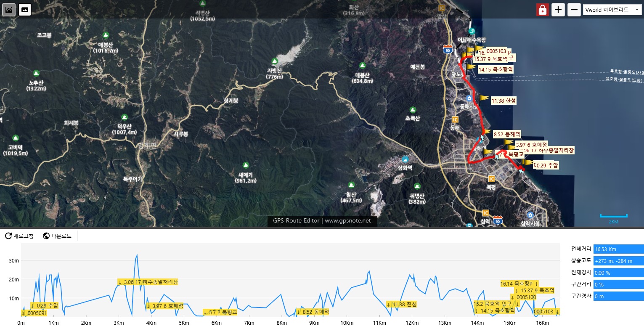
Task: Click the 상승고도 value +273 m, -284 m
Action: coord(618,261)
